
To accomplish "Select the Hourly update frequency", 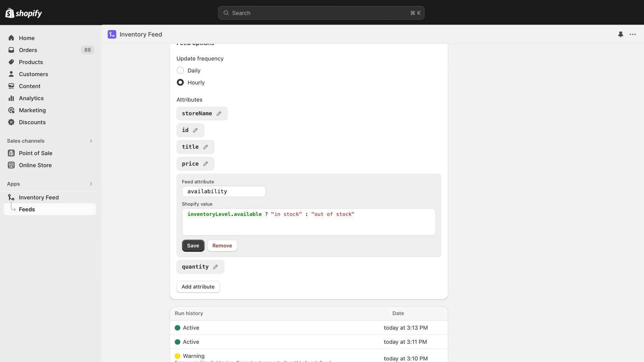I will (x=180, y=82).
